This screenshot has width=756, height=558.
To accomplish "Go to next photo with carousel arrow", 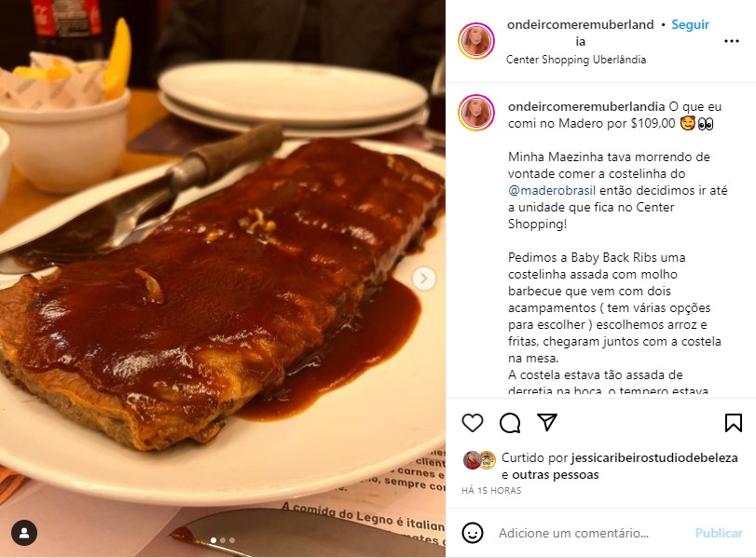I will point(424,279).
